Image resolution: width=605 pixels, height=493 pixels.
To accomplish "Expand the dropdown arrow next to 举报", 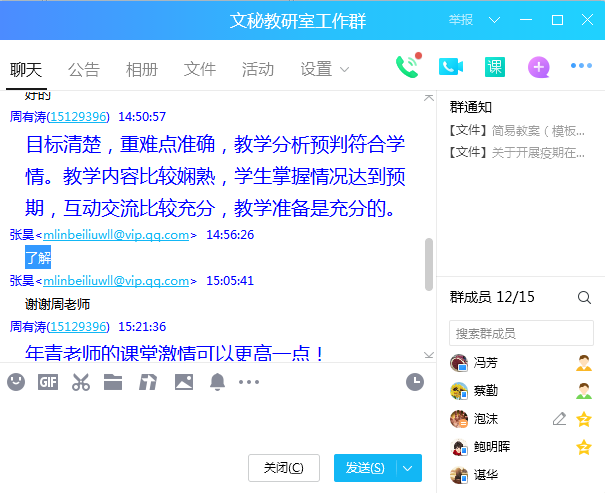I will click(x=495, y=20).
